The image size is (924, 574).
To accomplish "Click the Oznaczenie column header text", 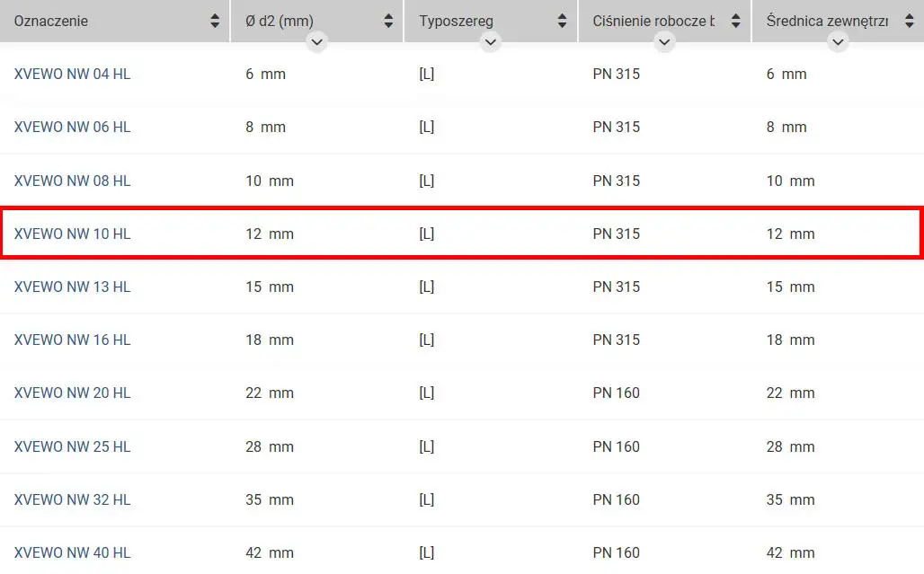I will point(51,21).
